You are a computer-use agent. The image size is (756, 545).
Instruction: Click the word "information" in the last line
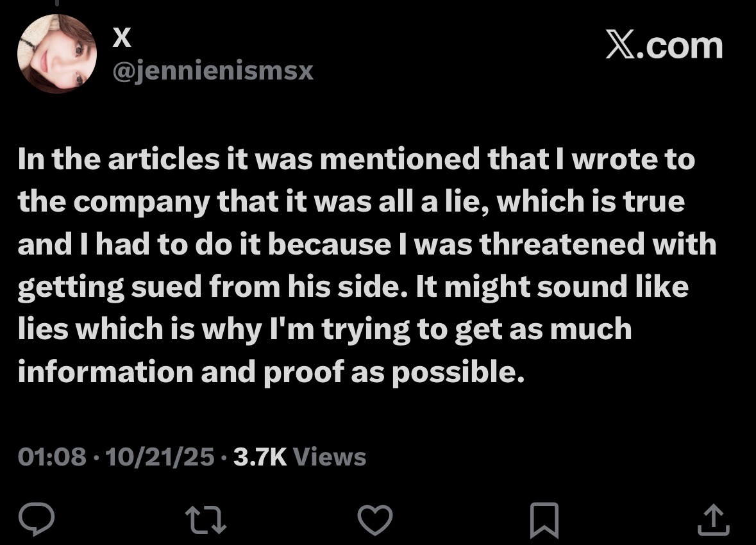point(105,371)
